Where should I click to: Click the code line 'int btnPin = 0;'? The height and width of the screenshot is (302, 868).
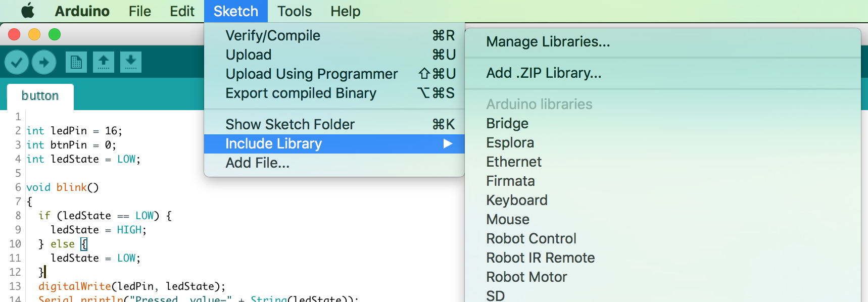pyautogui.click(x=71, y=145)
